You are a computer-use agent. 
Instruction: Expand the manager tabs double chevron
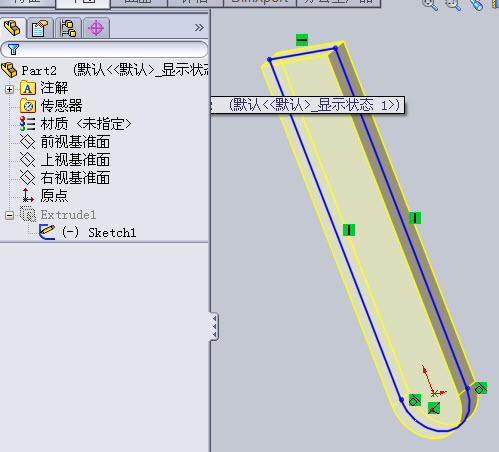[199, 27]
